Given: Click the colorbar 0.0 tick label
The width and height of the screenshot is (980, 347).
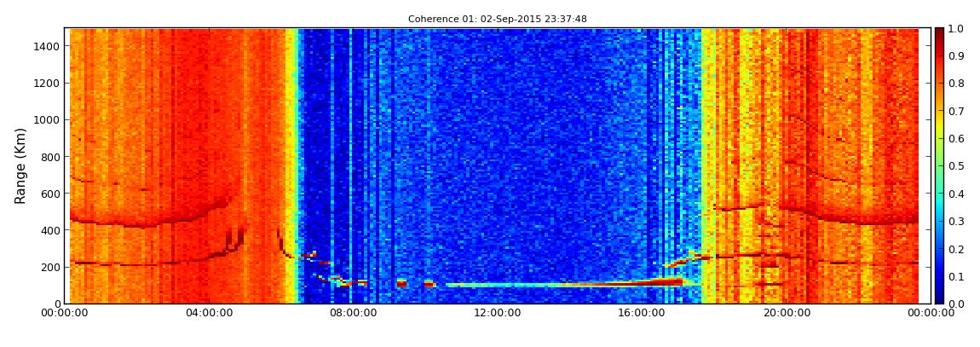Looking at the screenshot, I should coord(956,304).
